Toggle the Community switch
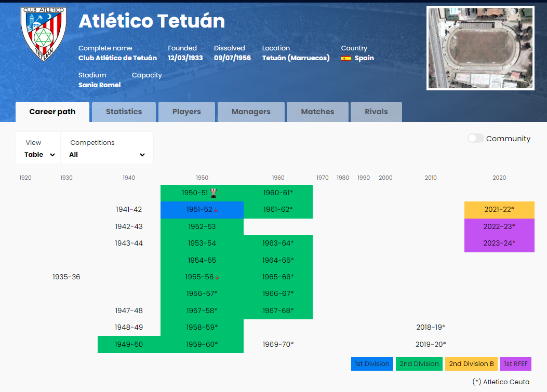The height and width of the screenshot is (392, 547). point(475,138)
